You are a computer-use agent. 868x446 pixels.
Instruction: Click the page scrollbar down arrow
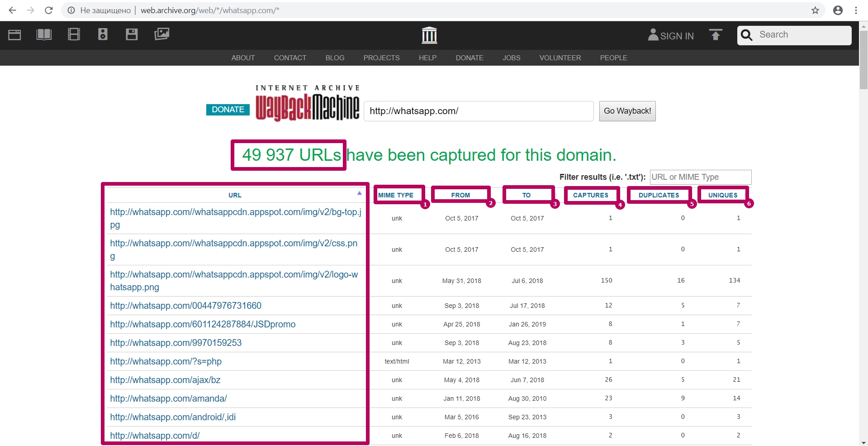(x=863, y=442)
